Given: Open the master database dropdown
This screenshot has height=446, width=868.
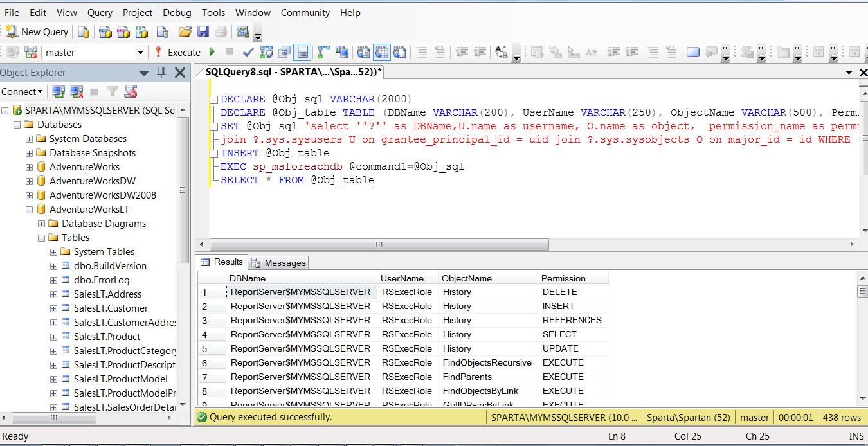Looking at the screenshot, I should [x=140, y=52].
